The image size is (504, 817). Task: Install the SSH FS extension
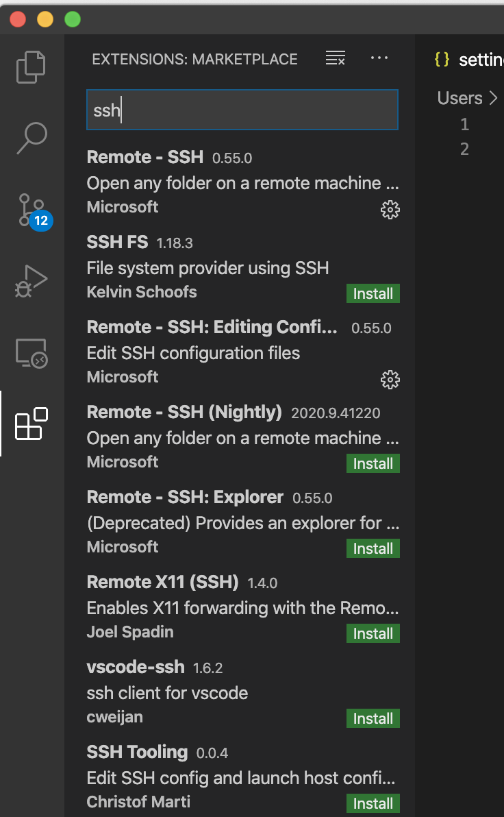point(373,293)
